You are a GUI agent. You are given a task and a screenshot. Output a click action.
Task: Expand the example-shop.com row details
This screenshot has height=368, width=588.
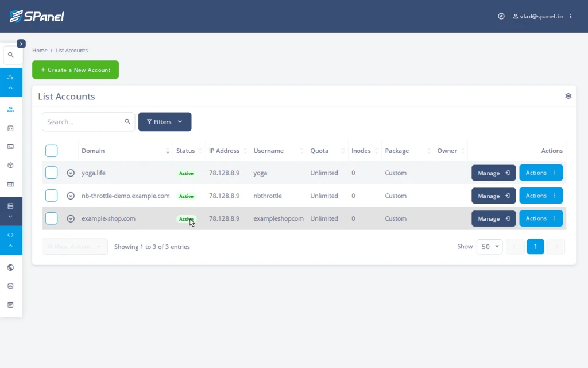tap(71, 218)
